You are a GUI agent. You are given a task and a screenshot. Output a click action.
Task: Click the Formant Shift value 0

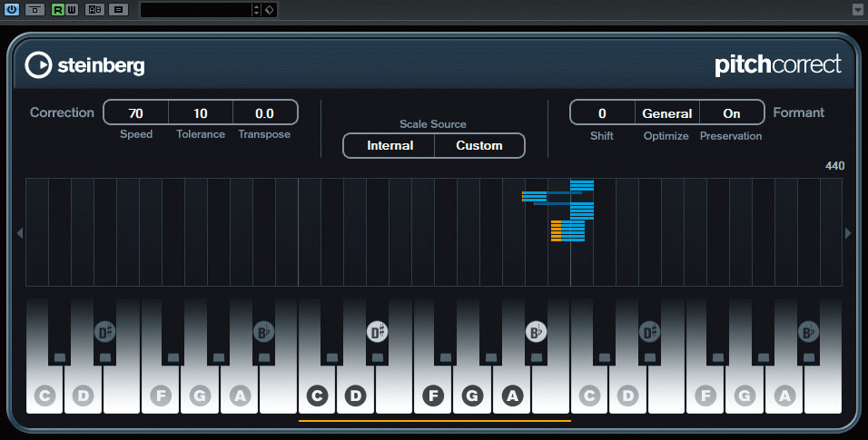point(602,113)
